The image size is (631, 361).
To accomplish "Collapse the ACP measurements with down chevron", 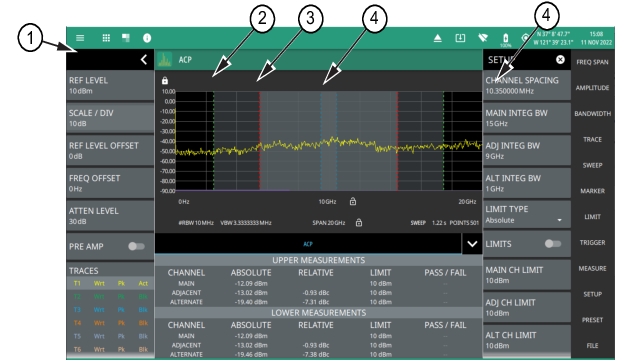I will (x=472, y=244).
